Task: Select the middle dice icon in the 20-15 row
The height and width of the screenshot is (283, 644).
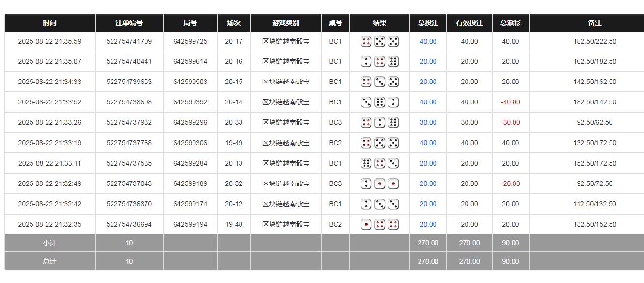Action: 379,82
